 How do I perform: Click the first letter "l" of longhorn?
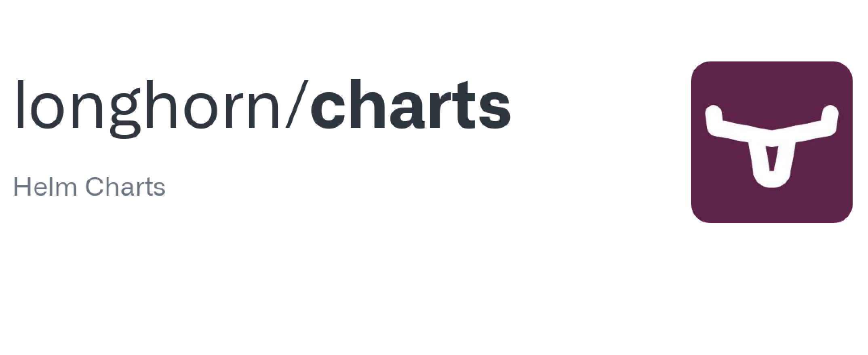pos(19,104)
